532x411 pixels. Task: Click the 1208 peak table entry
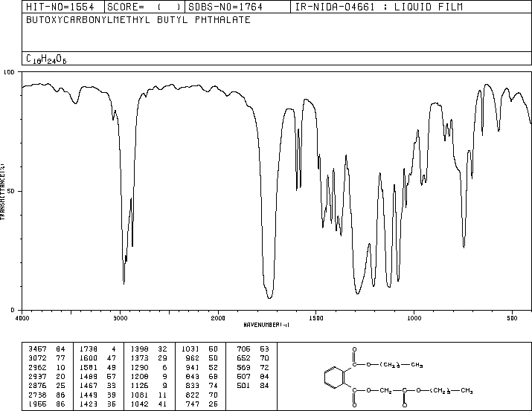click(149, 376)
